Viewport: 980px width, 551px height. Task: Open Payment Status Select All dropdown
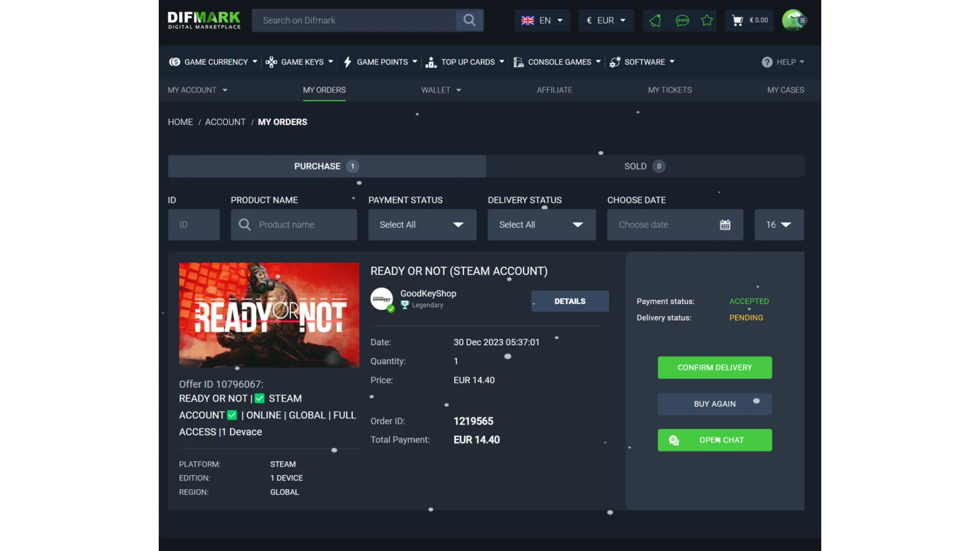(422, 224)
